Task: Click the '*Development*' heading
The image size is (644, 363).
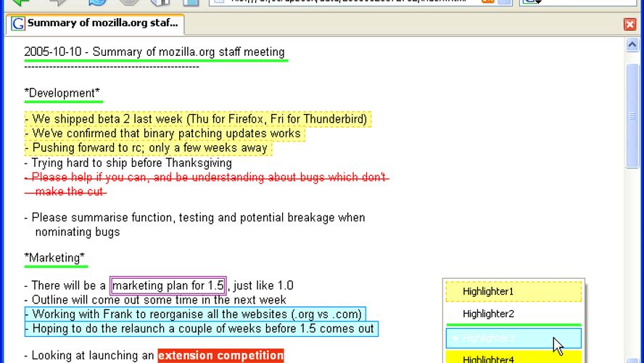Action: tap(62, 94)
